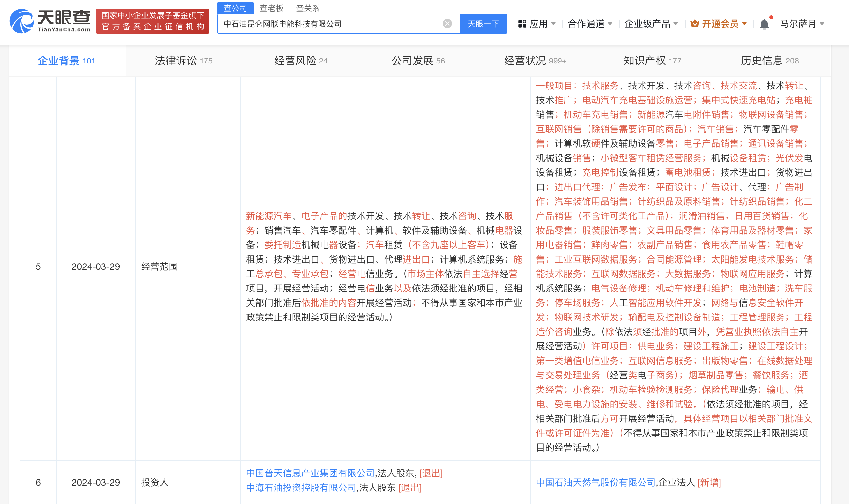Open 中国普天信息产业集团有限公司 link

pos(310,473)
